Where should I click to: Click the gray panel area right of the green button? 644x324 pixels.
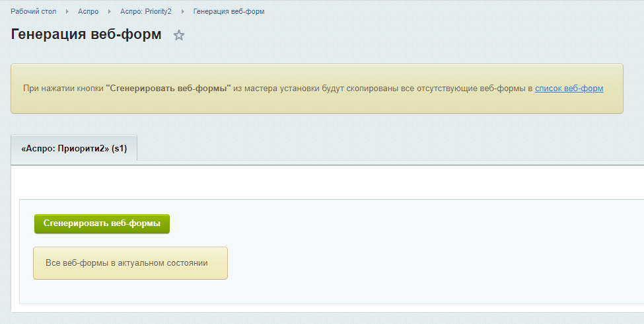click(x=407, y=223)
